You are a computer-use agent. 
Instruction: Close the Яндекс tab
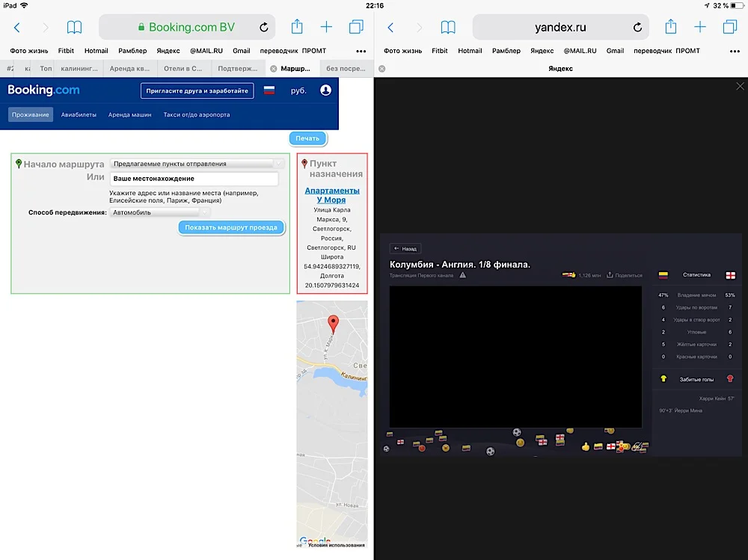pyautogui.click(x=381, y=69)
